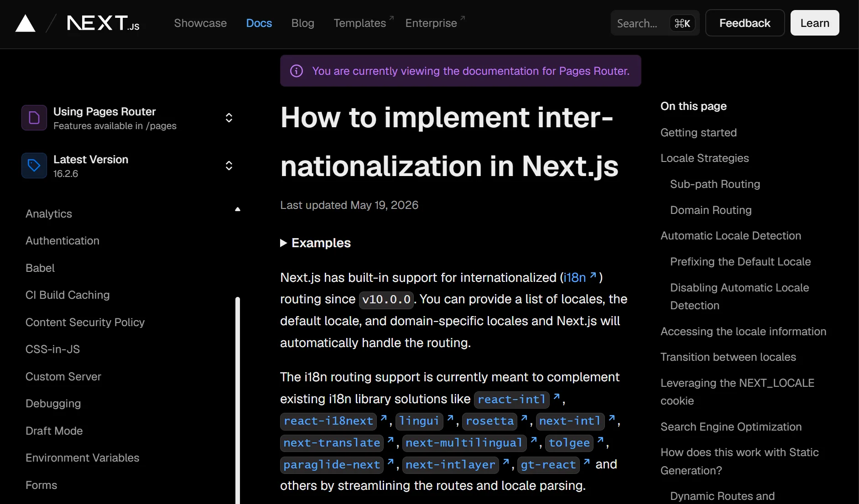Open the react-i18next library link

(x=333, y=421)
